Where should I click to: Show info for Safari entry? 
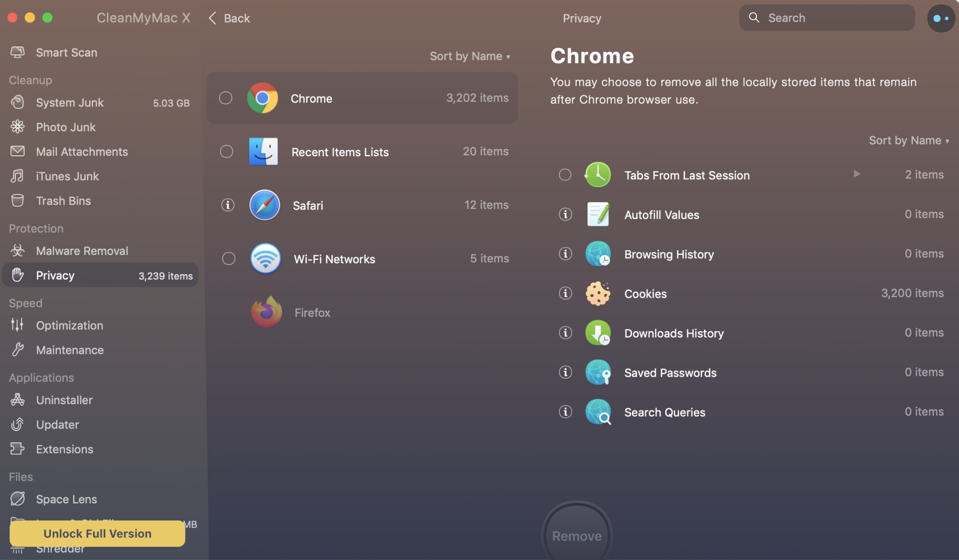(x=228, y=205)
